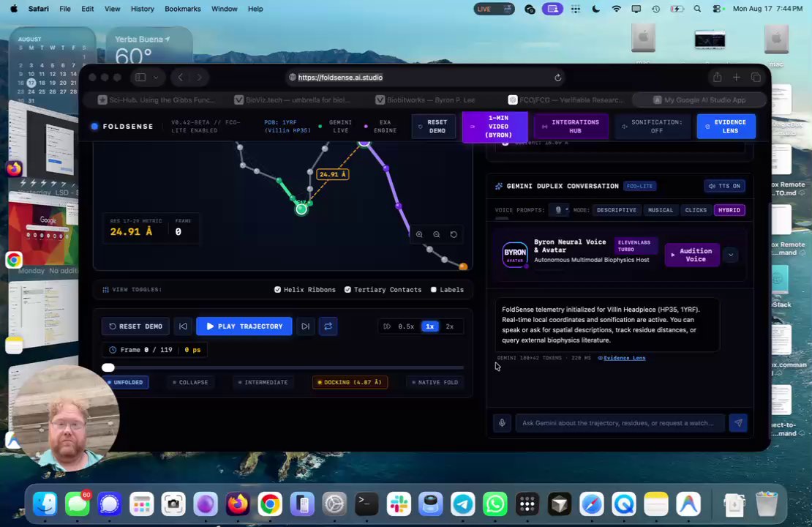
Task: Click the microphone button in chat
Action: pos(502,423)
